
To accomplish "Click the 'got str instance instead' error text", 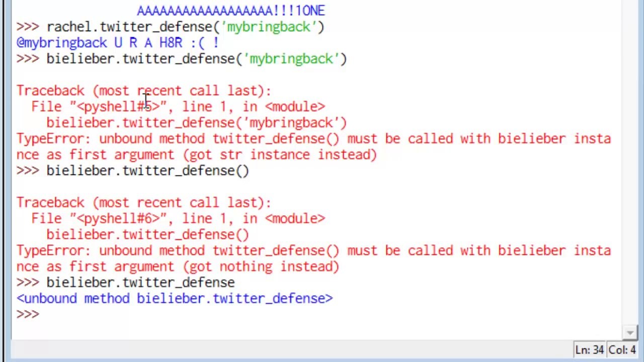I will pyautogui.click(x=280, y=155).
